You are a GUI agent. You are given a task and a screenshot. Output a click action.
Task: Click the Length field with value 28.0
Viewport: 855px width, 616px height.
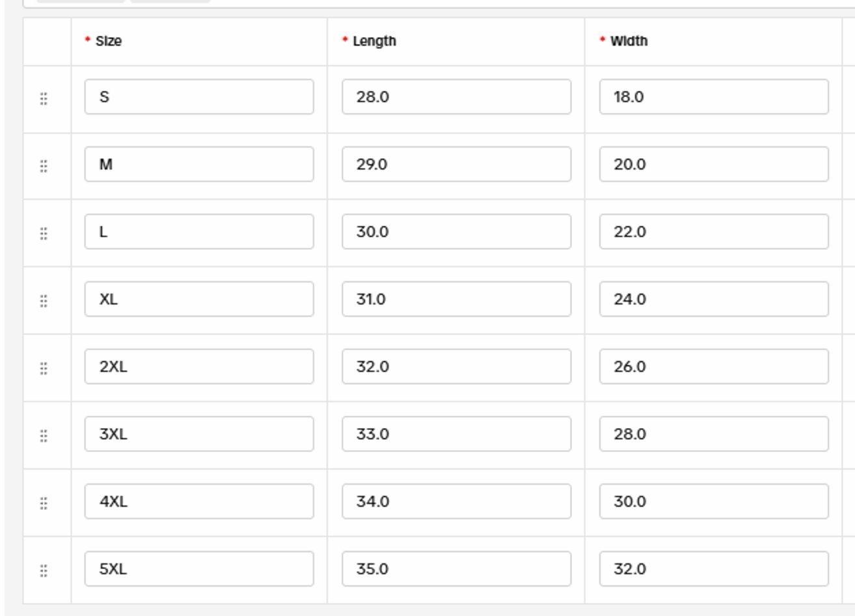tap(456, 97)
